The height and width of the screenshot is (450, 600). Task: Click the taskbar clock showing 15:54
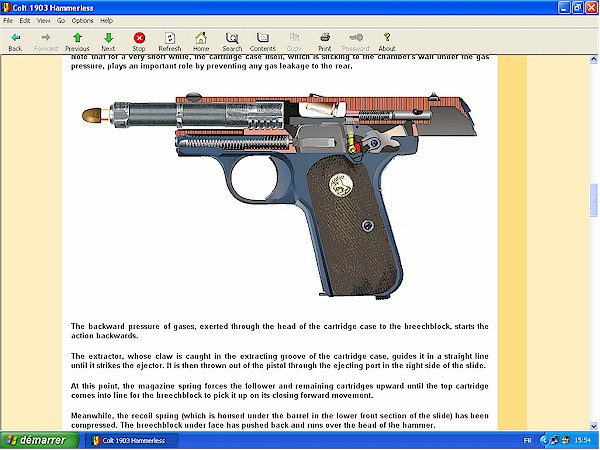coord(583,440)
